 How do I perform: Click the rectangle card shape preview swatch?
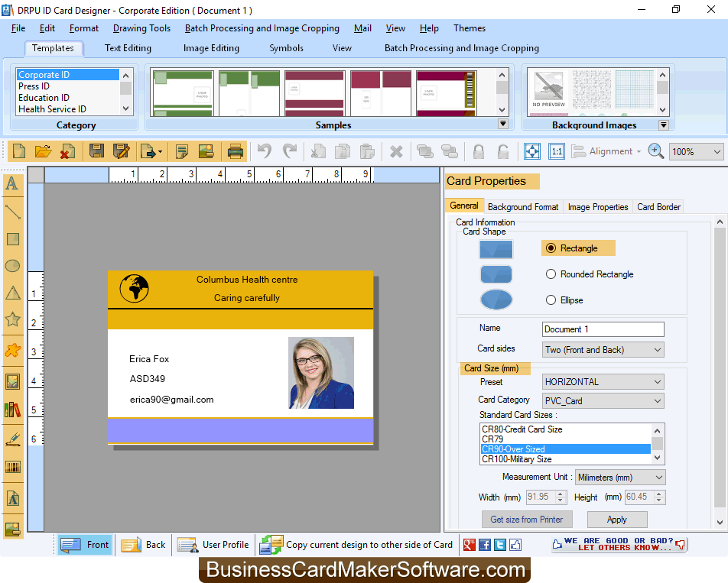tap(496, 249)
